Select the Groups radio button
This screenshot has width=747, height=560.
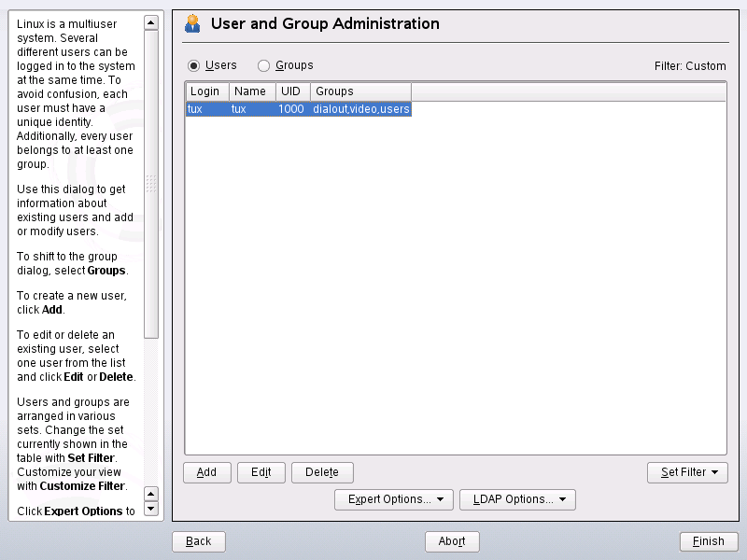tap(263, 66)
